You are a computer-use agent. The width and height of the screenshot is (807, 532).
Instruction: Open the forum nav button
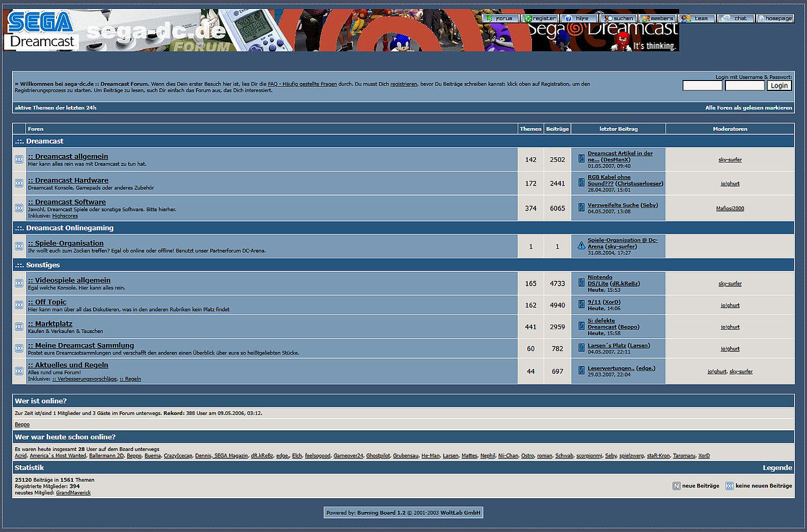coord(501,18)
